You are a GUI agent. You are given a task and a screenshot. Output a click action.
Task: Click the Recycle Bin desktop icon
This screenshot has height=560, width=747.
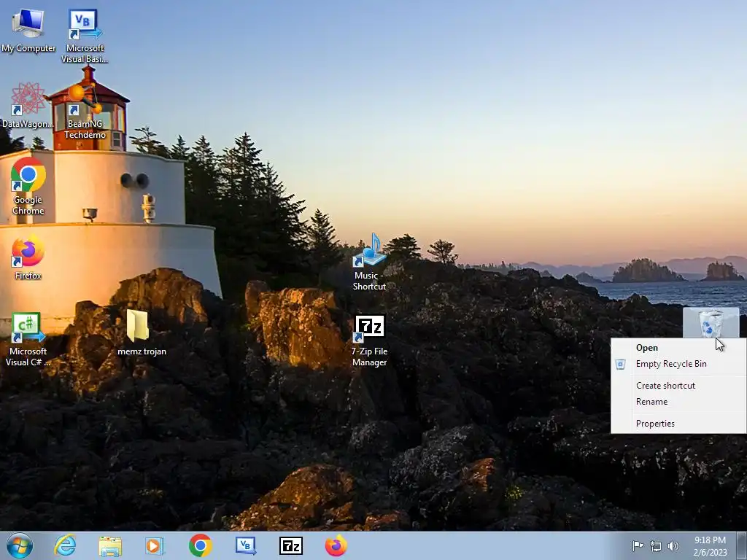pyautogui.click(x=711, y=323)
